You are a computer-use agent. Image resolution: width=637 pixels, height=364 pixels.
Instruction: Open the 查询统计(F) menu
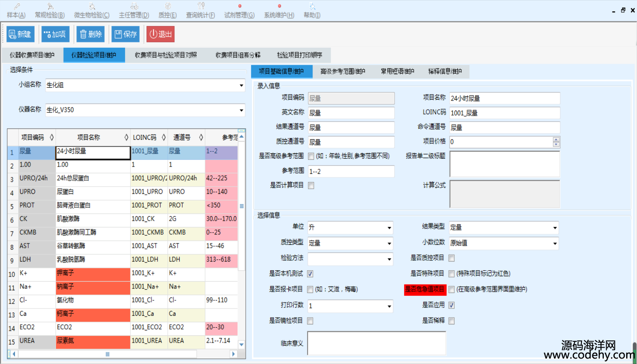coord(200,11)
